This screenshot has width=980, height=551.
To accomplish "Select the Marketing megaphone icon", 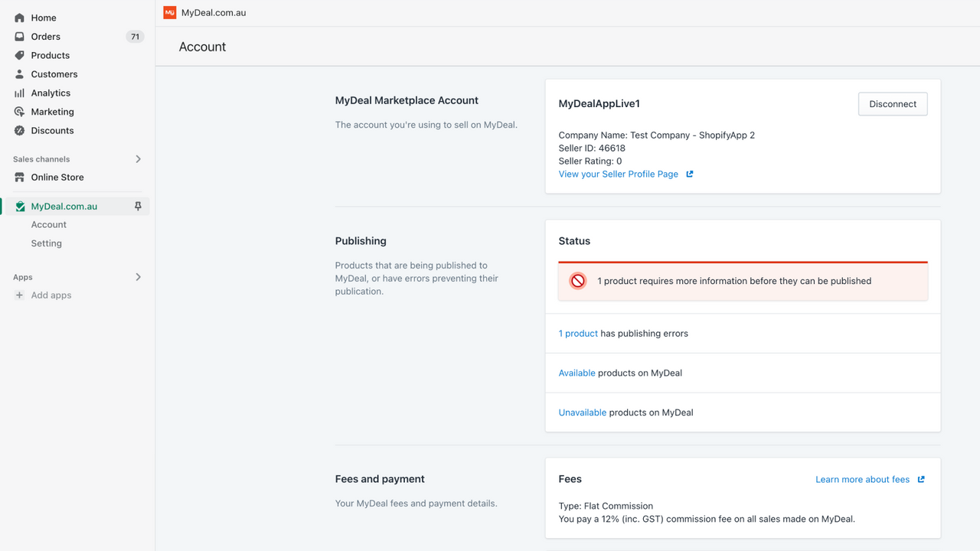I will (18, 111).
